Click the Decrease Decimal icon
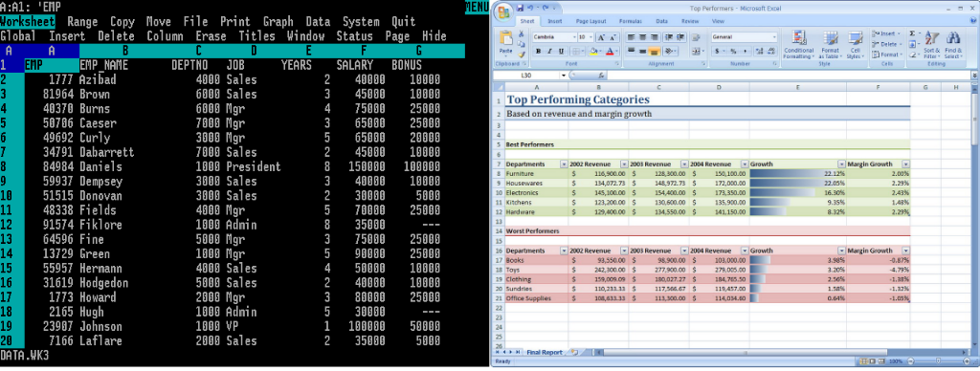The image size is (980, 371). 770,52
